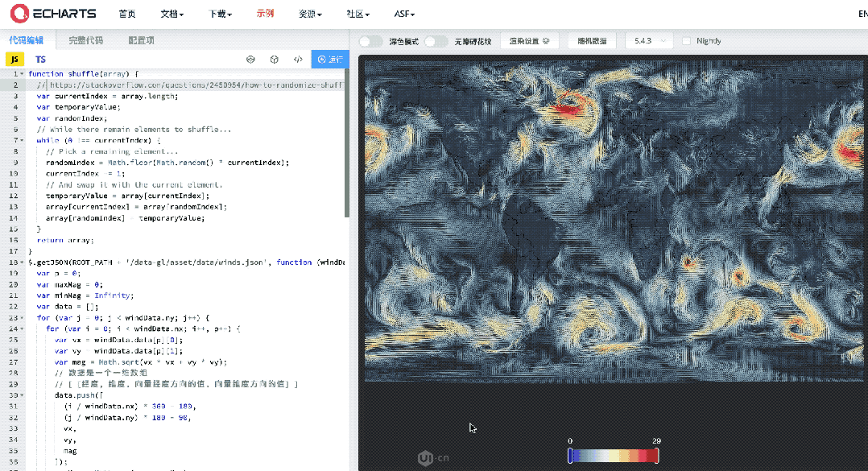Open CodePen cube icon in editor toolbar
Screen dimensions: 868x471
pyautogui.click(x=275, y=60)
